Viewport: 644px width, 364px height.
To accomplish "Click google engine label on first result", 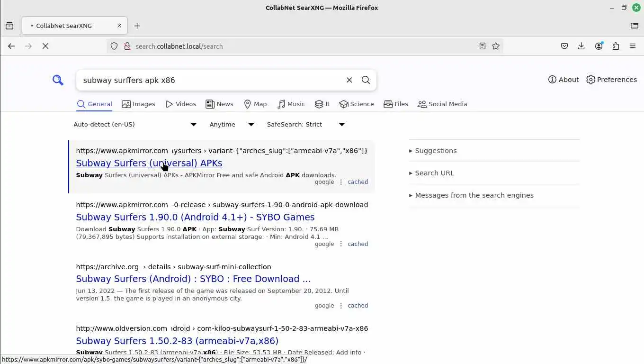I will pos(324,182).
